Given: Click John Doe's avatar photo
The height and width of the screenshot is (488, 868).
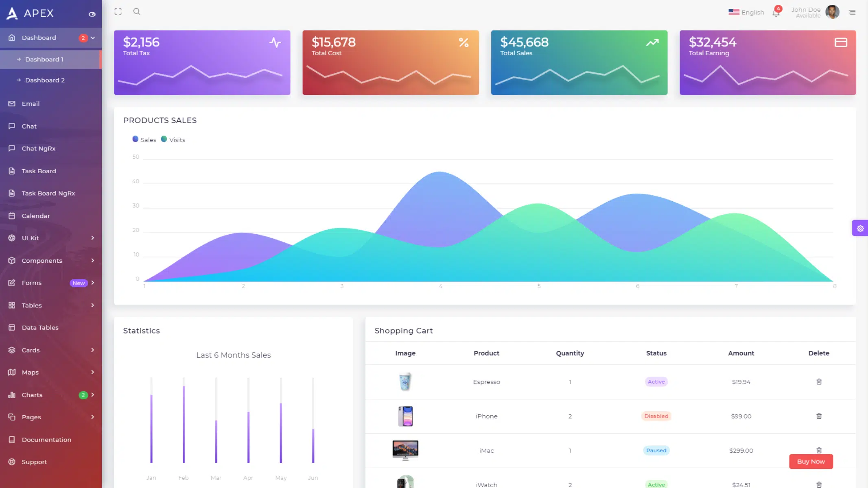Looking at the screenshot, I should (x=832, y=12).
